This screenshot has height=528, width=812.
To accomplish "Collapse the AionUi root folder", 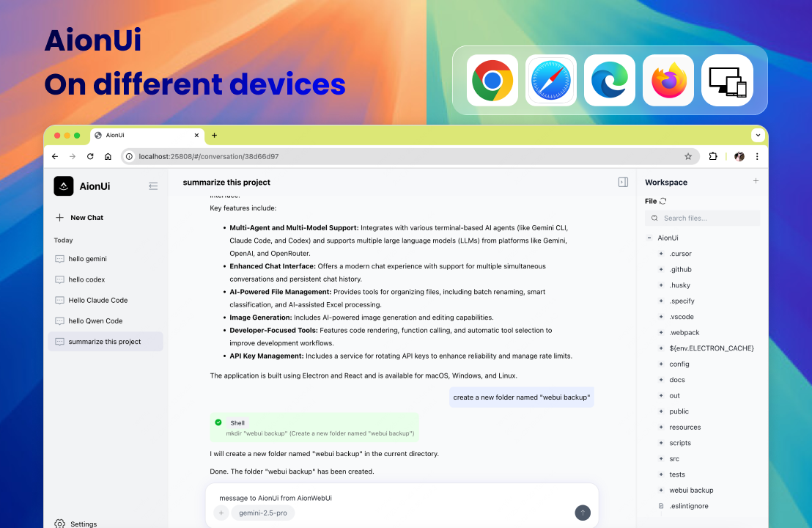I will [x=649, y=238].
